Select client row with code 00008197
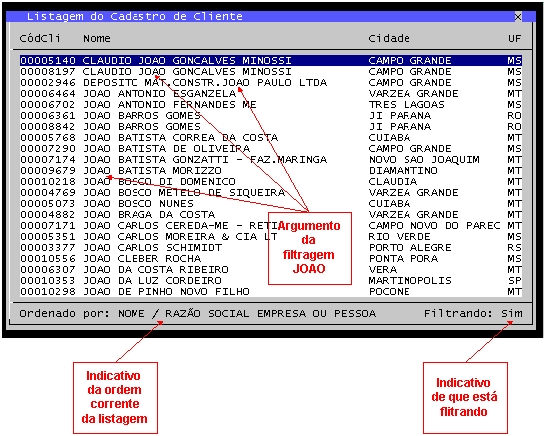Viewport: 547px width, 436px height. tap(271, 72)
